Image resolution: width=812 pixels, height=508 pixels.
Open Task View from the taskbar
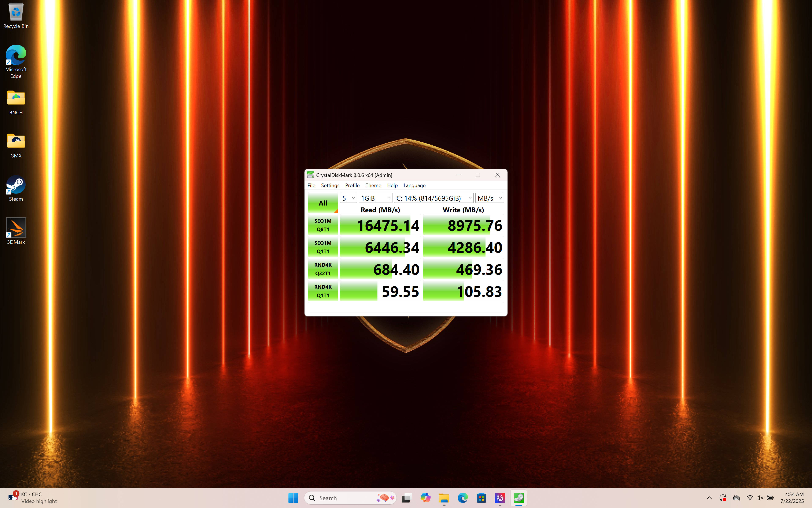(x=407, y=498)
